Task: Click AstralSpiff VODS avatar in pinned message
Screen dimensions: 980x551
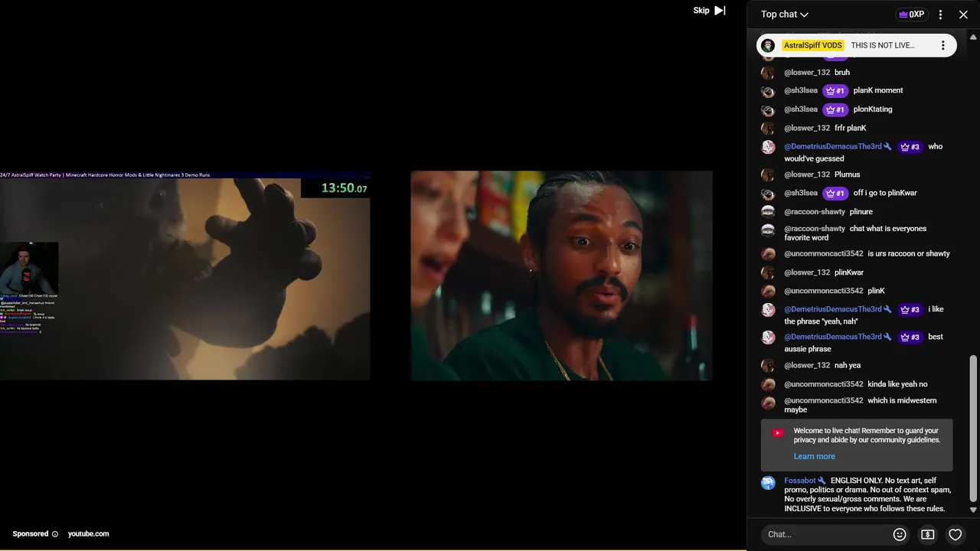Action: pos(768,45)
